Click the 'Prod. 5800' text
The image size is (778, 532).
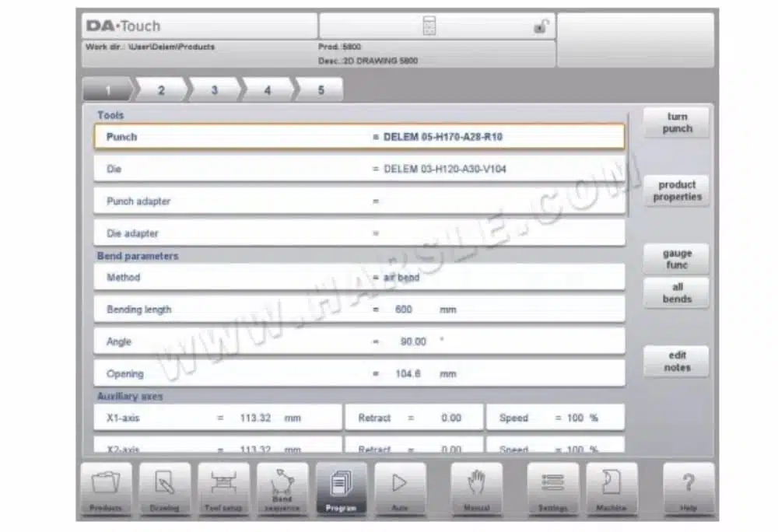click(339, 47)
